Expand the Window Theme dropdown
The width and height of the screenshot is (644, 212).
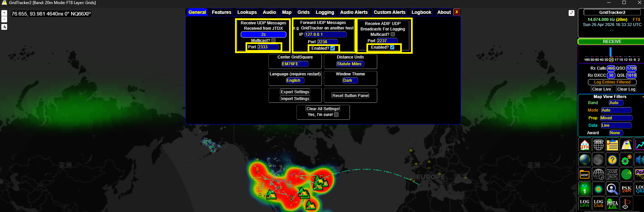click(x=350, y=80)
